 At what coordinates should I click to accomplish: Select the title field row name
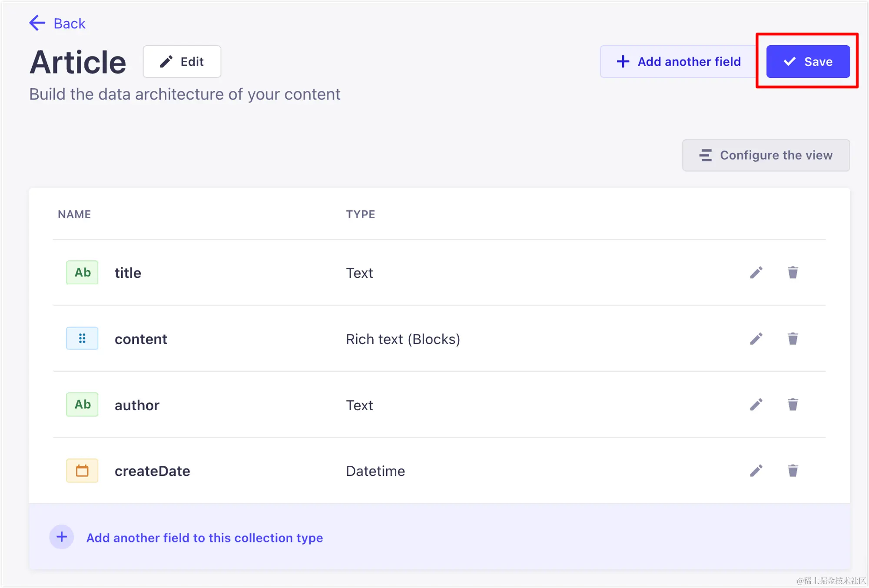pos(128,273)
